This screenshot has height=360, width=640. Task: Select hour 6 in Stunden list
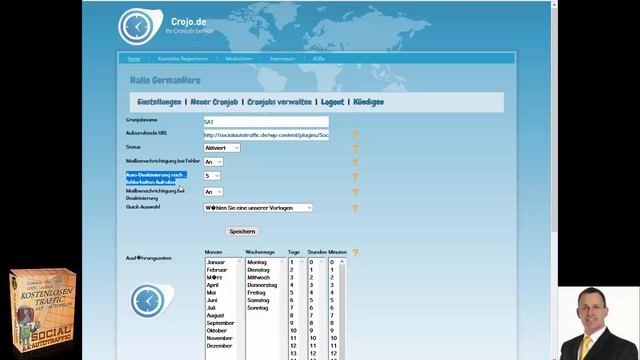coord(311,308)
